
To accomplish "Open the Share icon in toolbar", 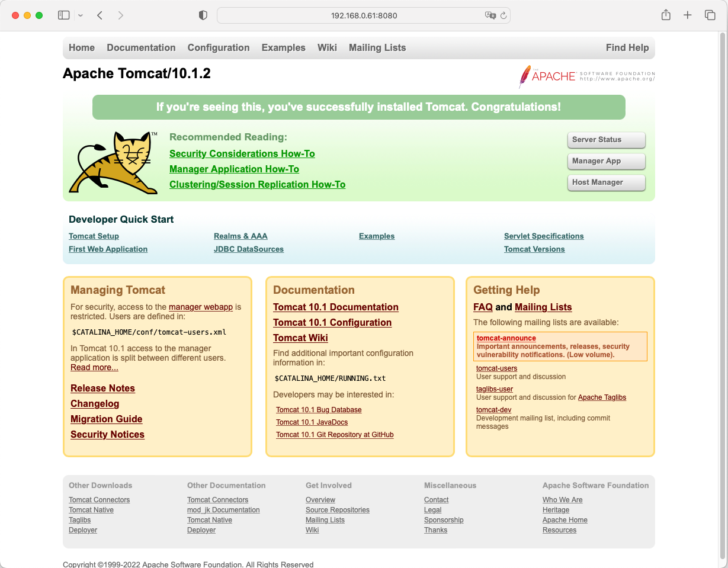I will coord(666,15).
